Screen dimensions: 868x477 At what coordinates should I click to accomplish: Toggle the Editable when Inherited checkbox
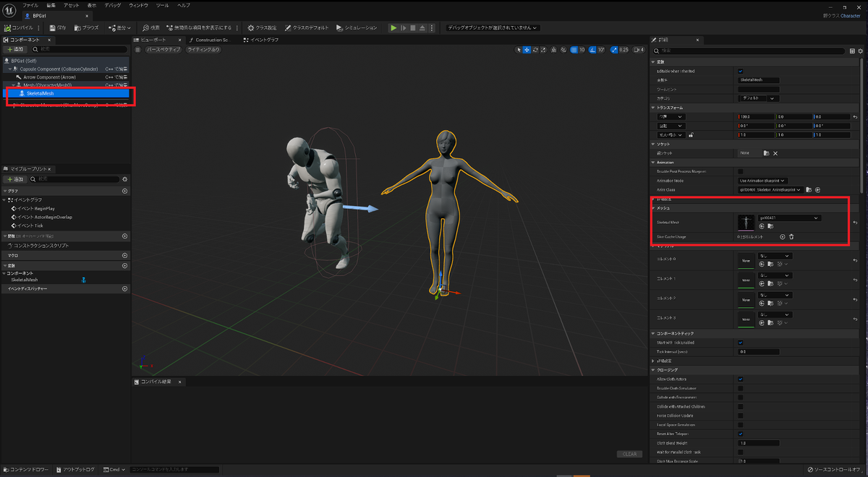740,71
